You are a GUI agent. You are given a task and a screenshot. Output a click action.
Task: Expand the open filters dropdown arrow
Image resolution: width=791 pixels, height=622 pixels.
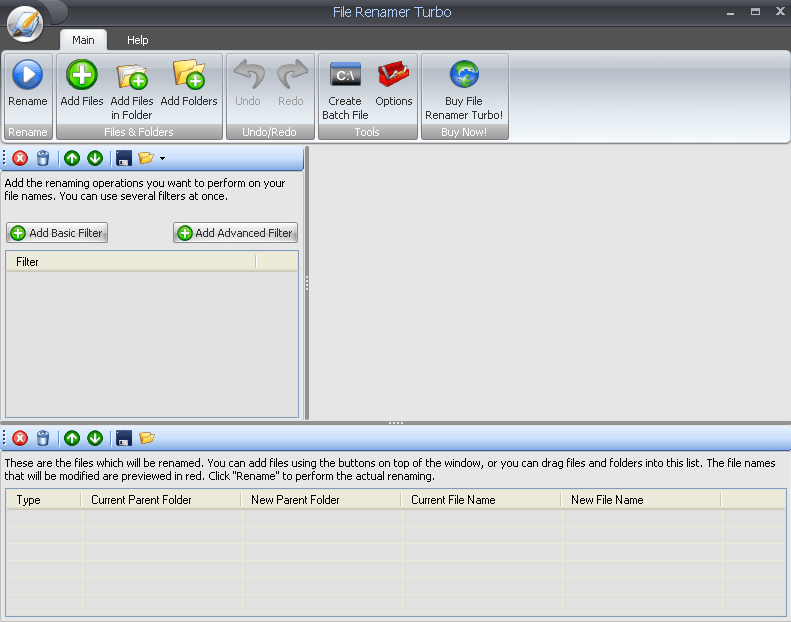point(162,158)
